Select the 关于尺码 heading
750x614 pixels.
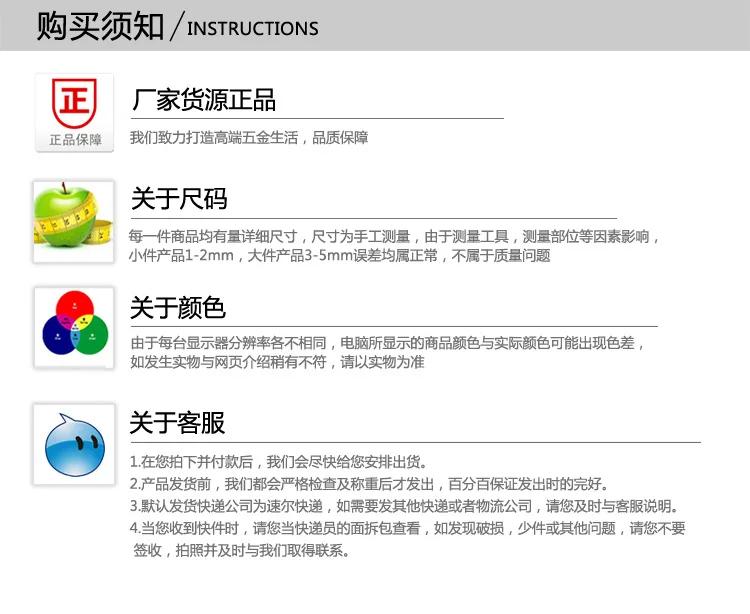point(179,199)
